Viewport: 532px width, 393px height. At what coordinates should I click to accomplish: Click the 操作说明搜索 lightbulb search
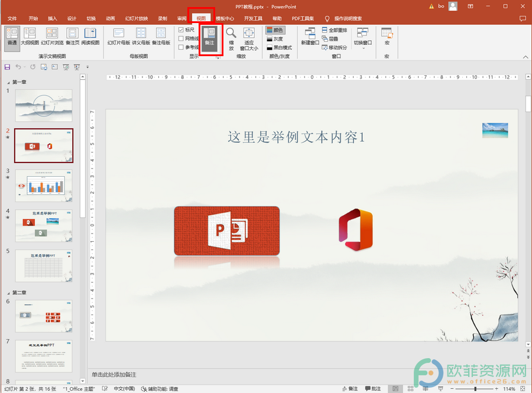343,19
